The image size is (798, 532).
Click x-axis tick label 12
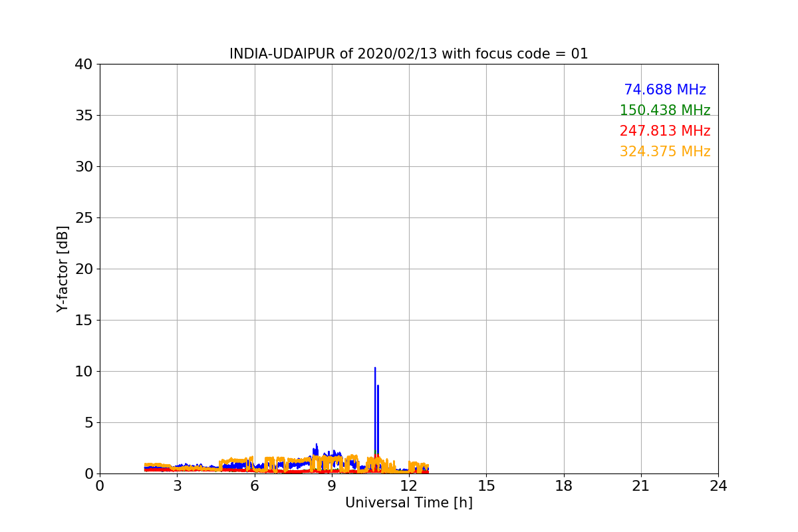click(409, 486)
